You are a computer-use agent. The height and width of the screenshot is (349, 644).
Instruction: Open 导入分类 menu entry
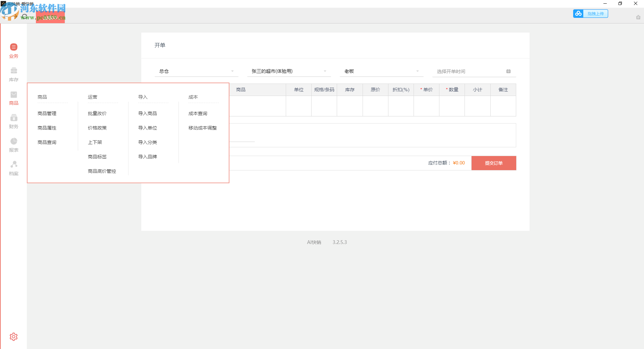[148, 142]
